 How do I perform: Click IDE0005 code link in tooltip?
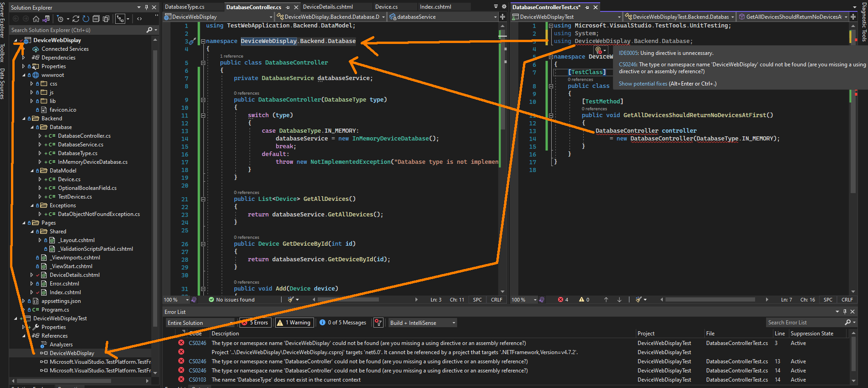628,53
